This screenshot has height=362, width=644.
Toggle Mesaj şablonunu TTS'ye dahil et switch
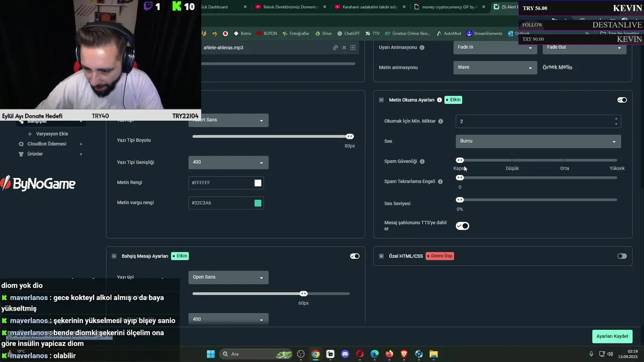[462, 226]
